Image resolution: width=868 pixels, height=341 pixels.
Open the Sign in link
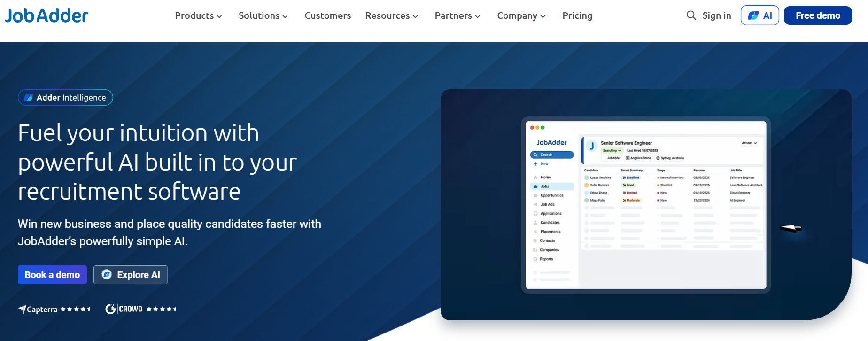tap(717, 15)
